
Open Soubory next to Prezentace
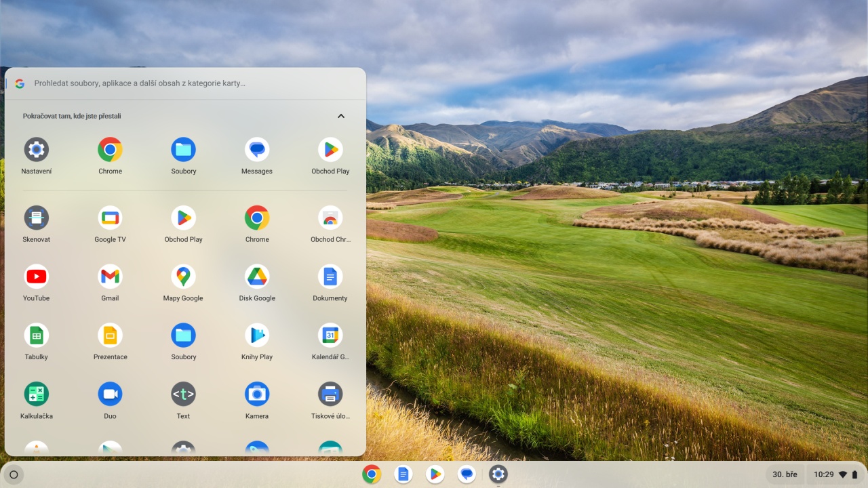pyautogui.click(x=184, y=342)
